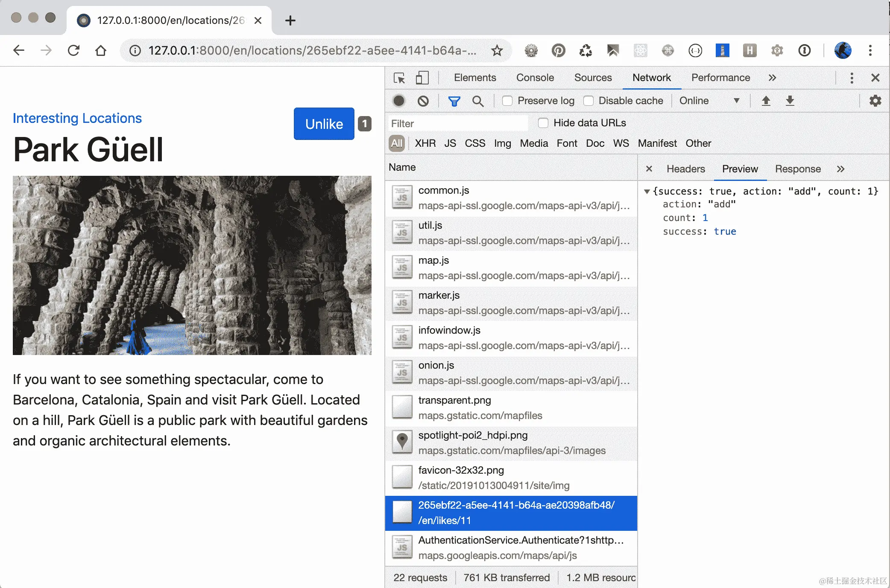The image size is (890, 588).
Task: Open network settings gear icon
Action: [875, 101]
